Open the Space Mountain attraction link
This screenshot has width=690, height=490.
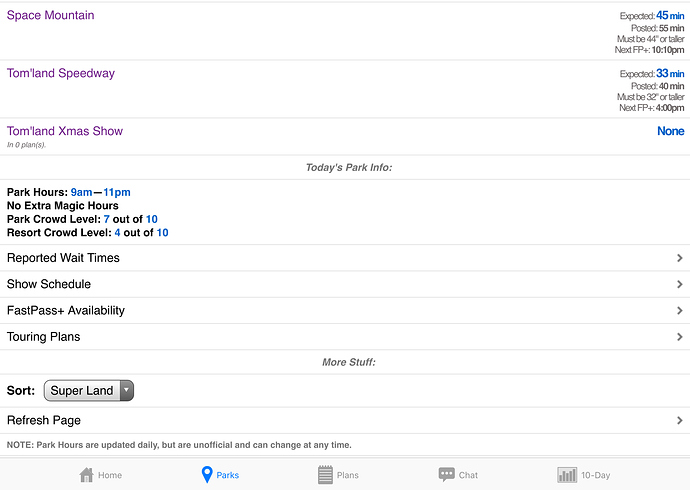point(51,16)
